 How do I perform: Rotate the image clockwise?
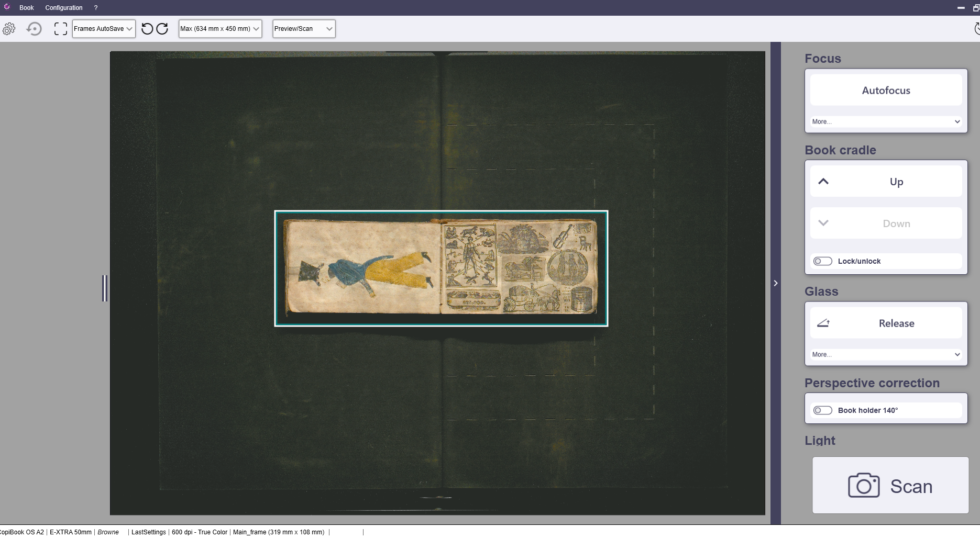point(162,29)
